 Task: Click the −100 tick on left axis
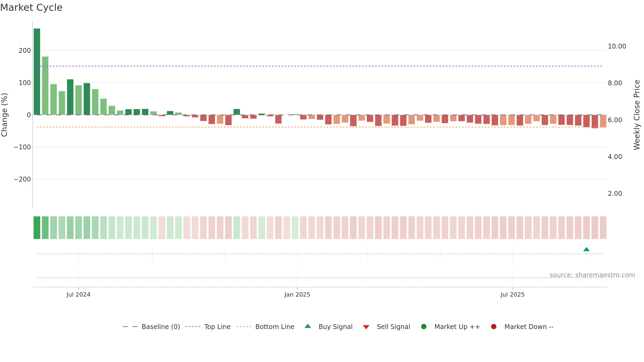click(22, 147)
